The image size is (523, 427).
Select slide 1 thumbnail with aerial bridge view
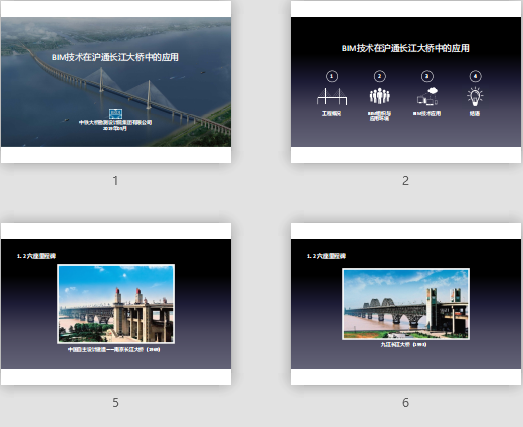(116, 82)
